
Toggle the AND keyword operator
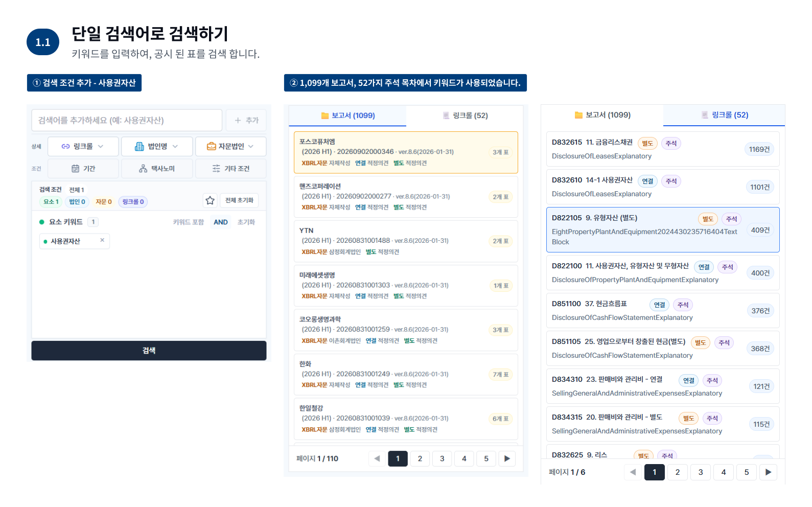[221, 222]
